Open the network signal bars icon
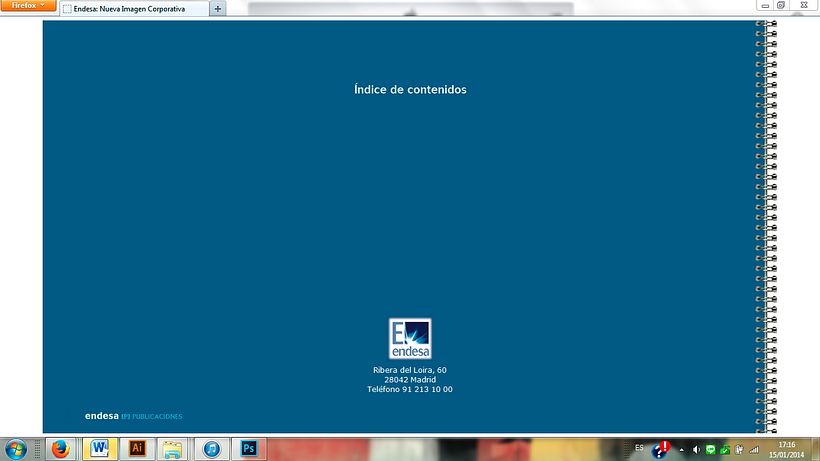This screenshot has width=820, height=461. (x=754, y=450)
